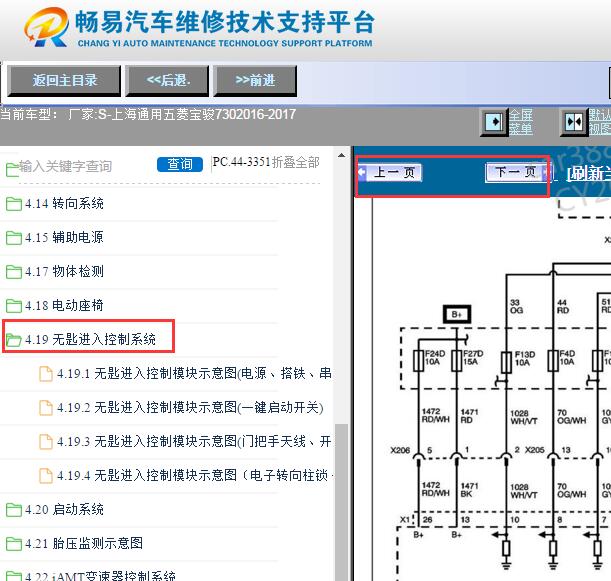Expand 4.18 电动座椅 tree item

(64, 305)
